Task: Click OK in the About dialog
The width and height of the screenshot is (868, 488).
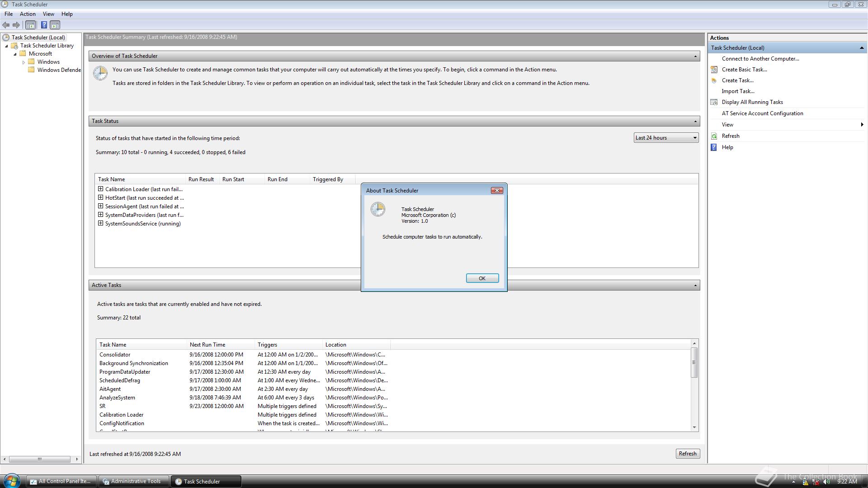Action: pyautogui.click(x=482, y=278)
